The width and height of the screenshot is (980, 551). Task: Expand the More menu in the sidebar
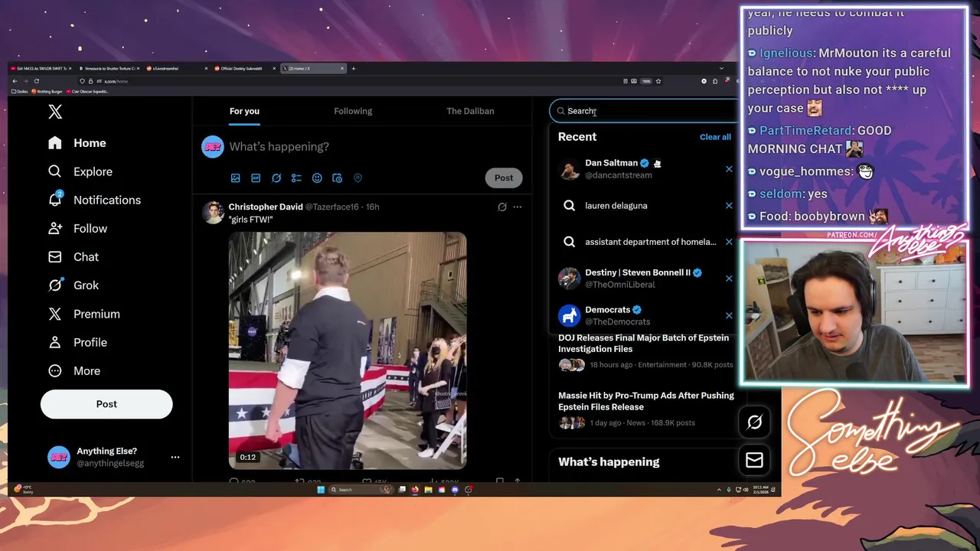[x=73, y=370]
